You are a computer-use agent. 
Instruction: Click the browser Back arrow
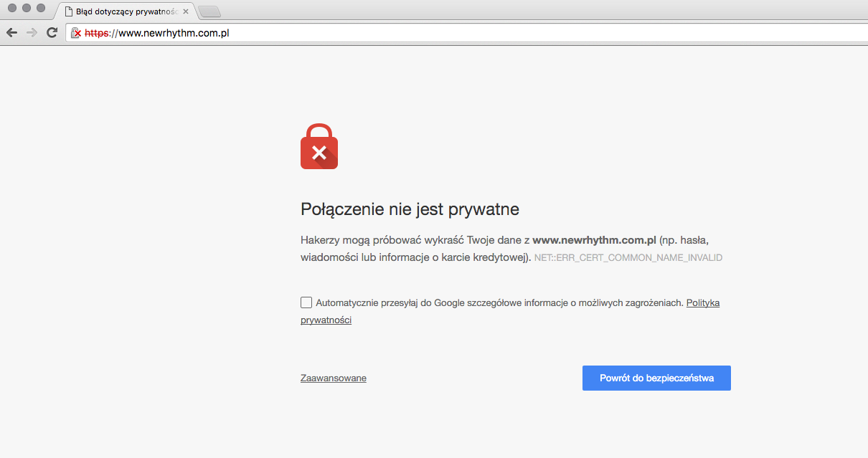tap(12, 32)
